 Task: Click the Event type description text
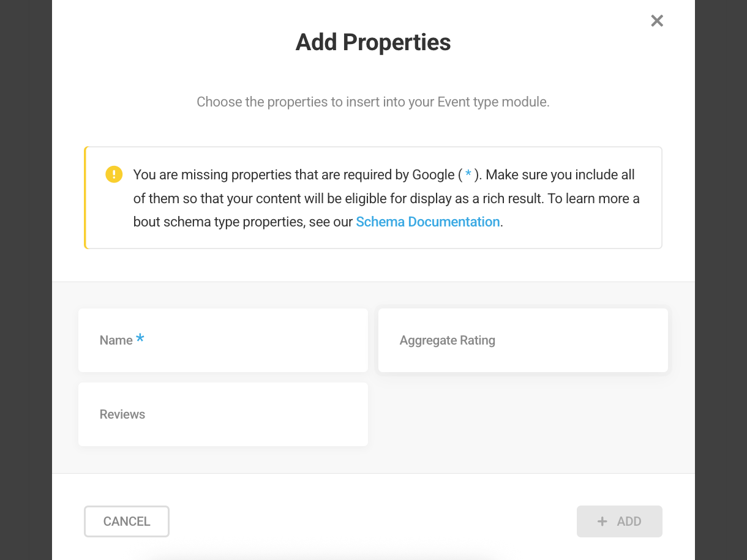pos(373,102)
